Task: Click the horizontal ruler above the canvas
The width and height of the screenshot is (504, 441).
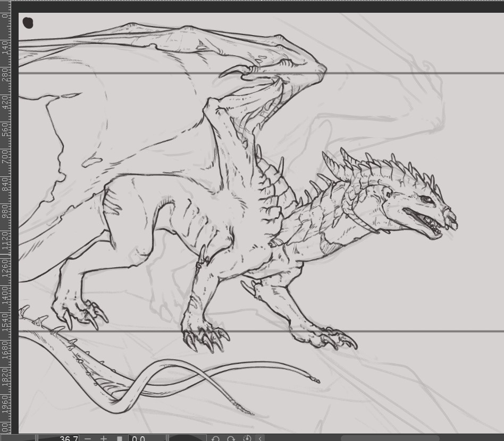Action: pyautogui.click(x=255, y=5)
